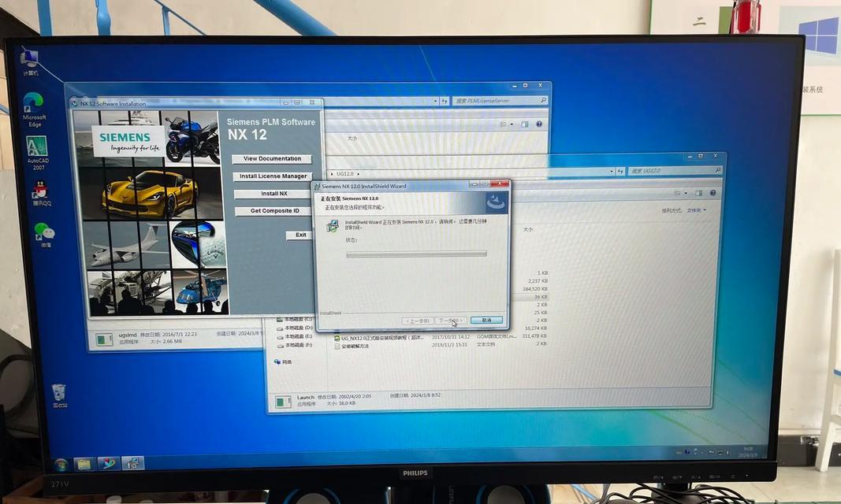Viewport: 841px width, 504px height.
Task: Click the installation progress bar
Action: pos(416,254)
